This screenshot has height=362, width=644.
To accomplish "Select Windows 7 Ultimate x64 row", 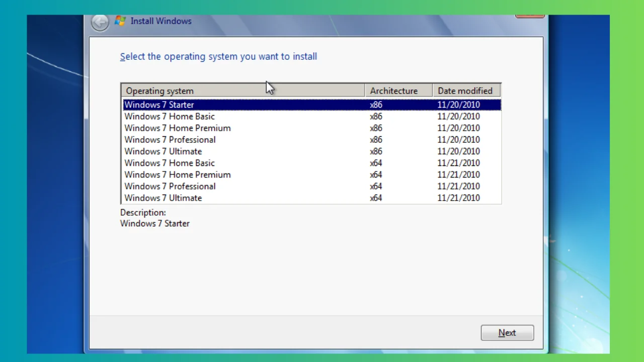I will [311, 198].
